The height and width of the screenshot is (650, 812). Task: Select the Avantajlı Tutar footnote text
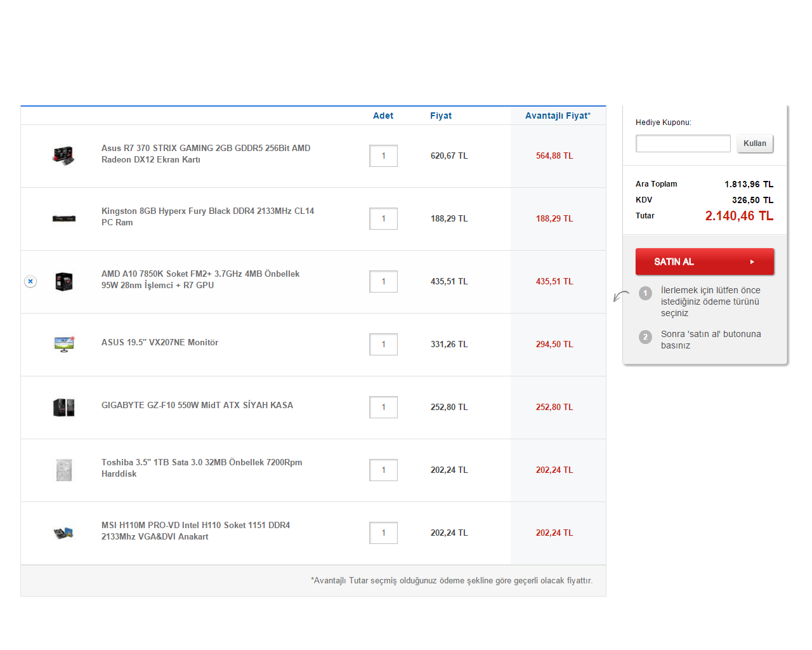pyautogui.click(x=452, y=581)
